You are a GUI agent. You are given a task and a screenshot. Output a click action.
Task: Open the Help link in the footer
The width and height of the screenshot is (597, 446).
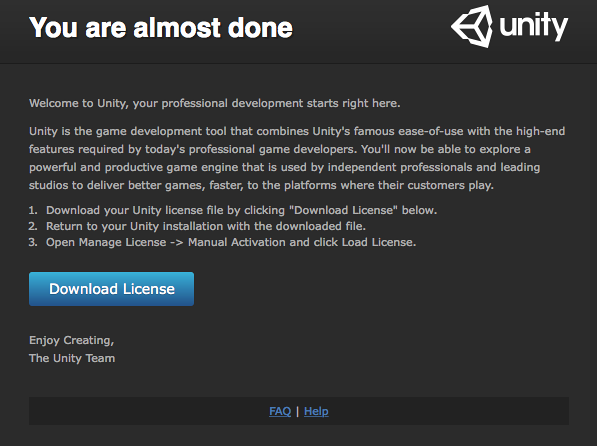tap(316, 411)
